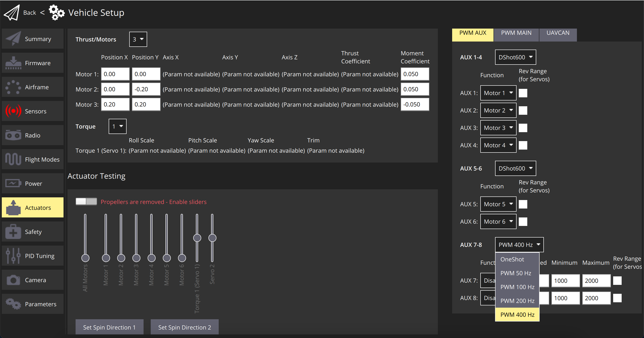Edit Motor 3 Position X value field
The width and height of the screenshot is (644, 338).
pos(115,104)
